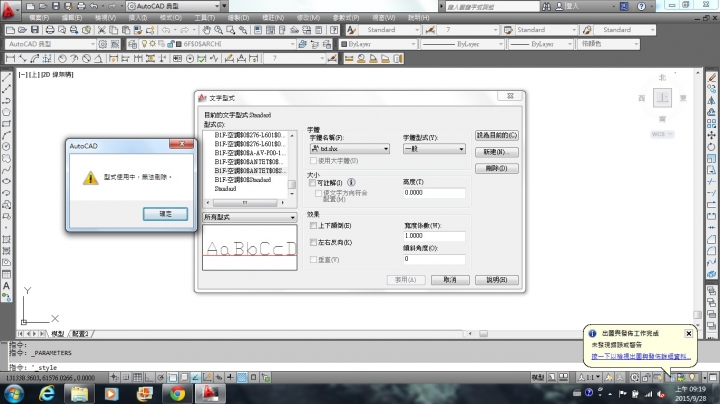Click the Zoom realtime magnifier icon
720x404 pixels.
tap(219, 30)
